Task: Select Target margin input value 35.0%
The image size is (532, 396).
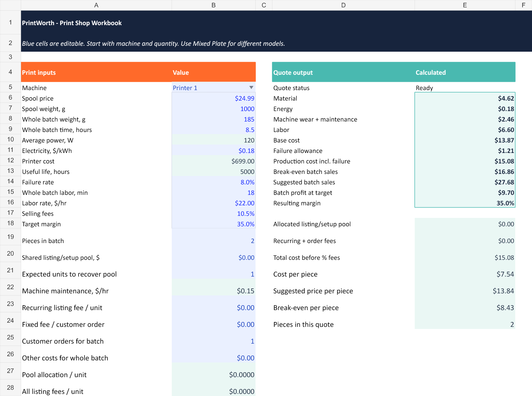Action: tap(214, 224)
